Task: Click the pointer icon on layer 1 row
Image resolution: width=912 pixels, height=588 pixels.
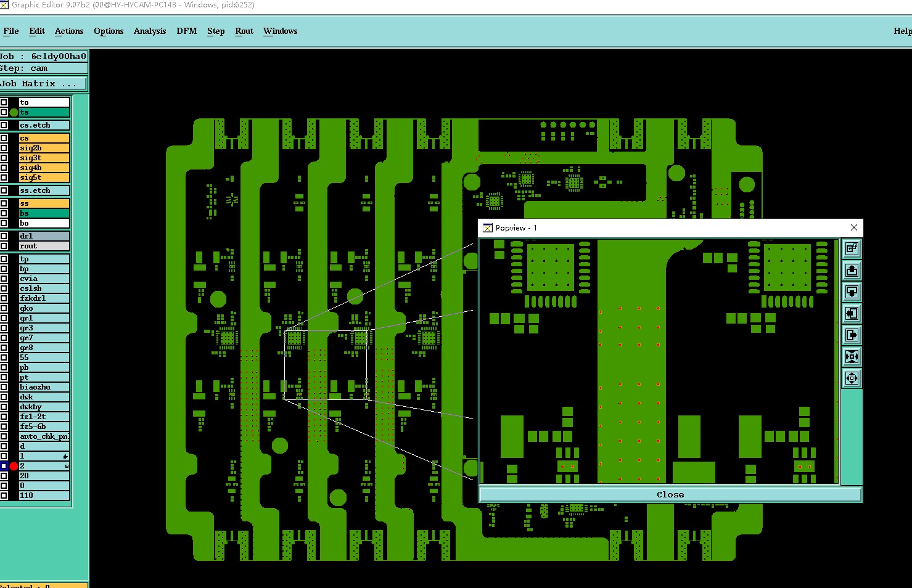Action: [65, 456]
